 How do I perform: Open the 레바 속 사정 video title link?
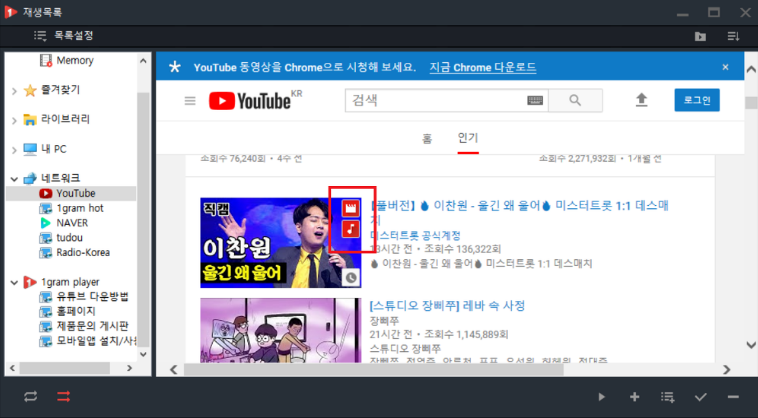448,306
